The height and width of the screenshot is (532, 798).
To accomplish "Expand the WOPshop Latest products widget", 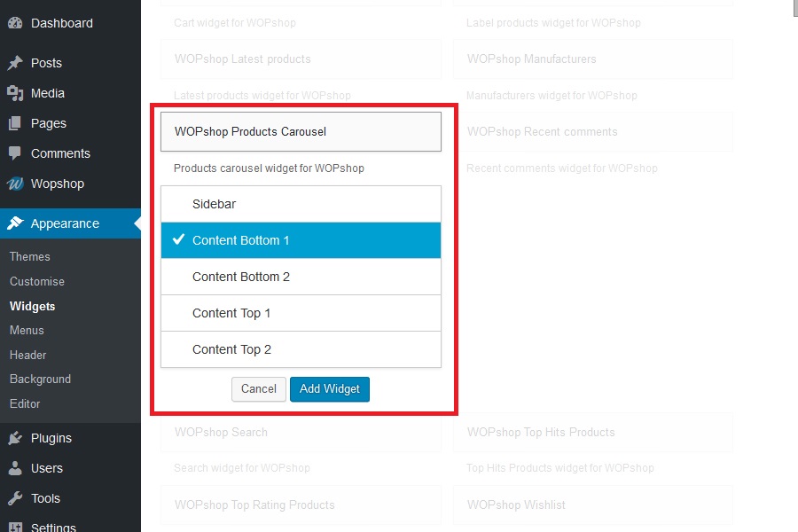I will tap(301, 59).
